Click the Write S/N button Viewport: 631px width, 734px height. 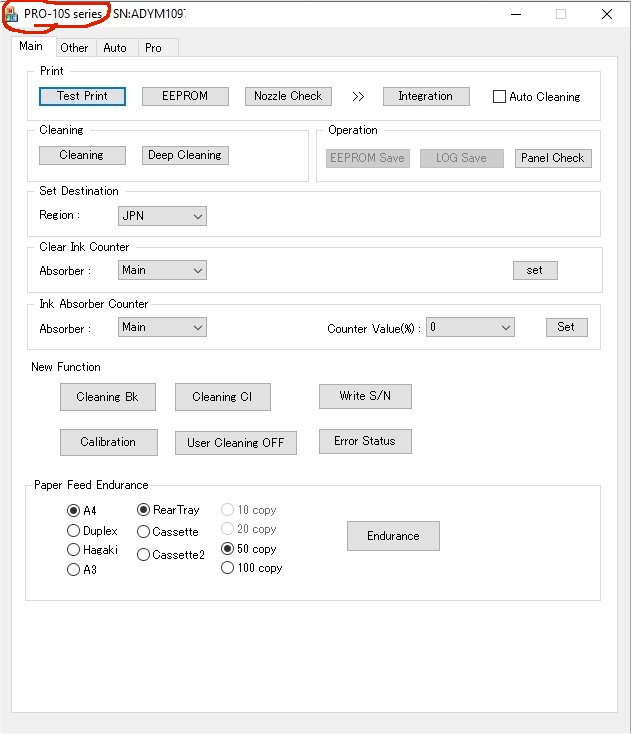(x=365, y=396)
